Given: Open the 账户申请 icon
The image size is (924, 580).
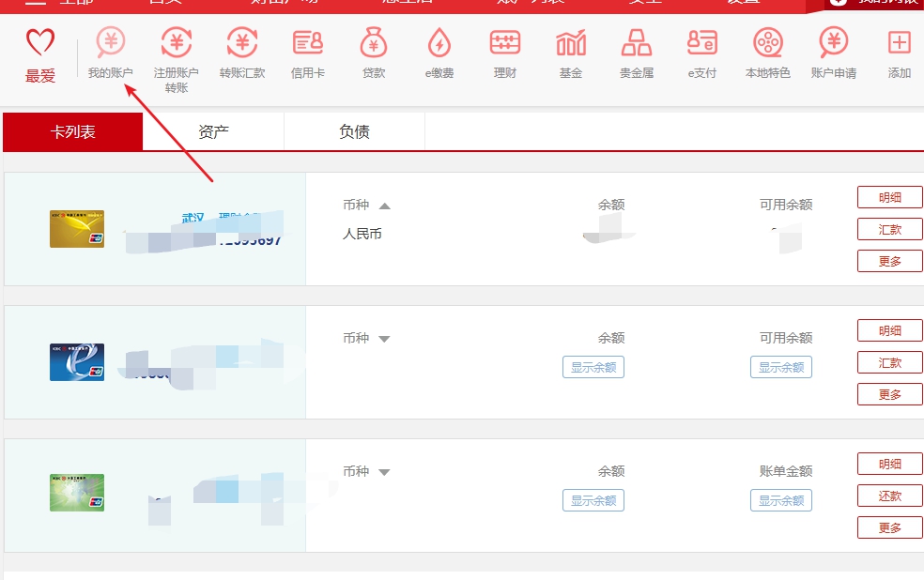Looking at the screenshot, I should (834, 53).
